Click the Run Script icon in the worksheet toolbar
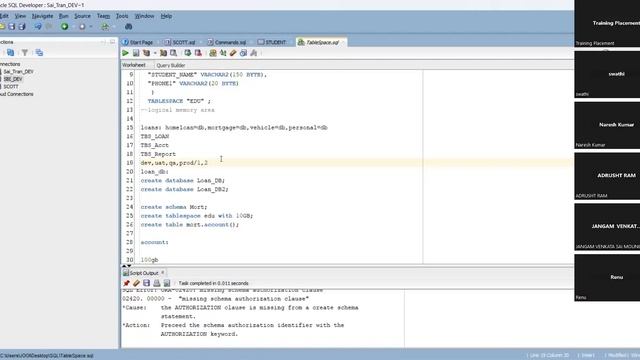This screenshot has width=640, height=360. 136,53
